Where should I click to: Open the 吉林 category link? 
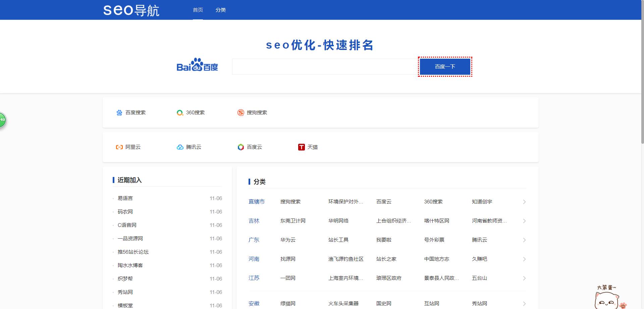pyautogui.click(x=254, y=221)
